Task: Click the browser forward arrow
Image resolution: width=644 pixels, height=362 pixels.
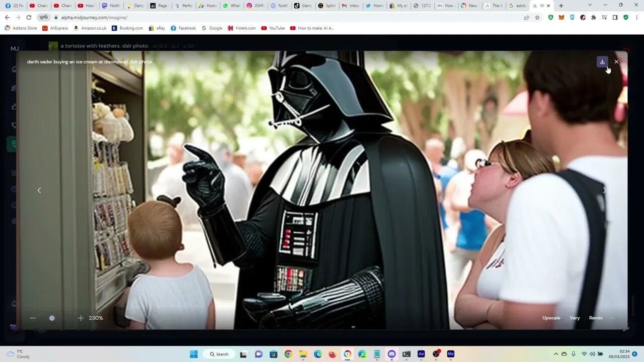Action: tap(18, 17)
